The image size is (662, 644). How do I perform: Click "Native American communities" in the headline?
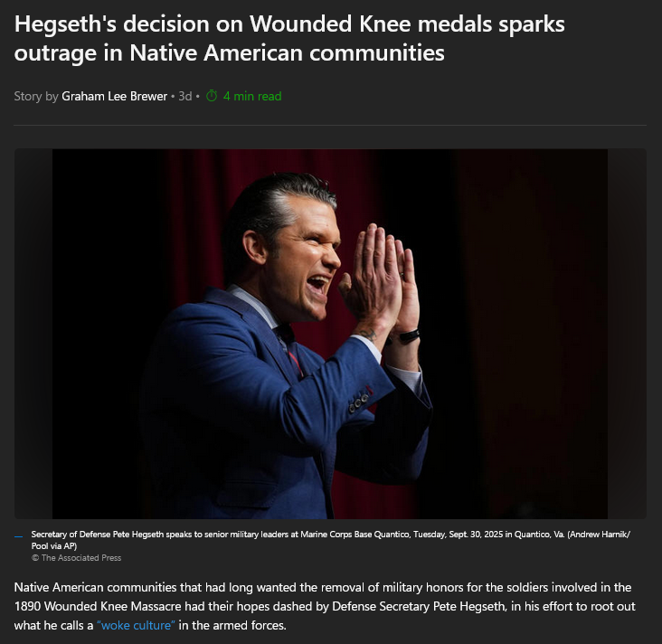pyautogui.click(x=287, y=52)
